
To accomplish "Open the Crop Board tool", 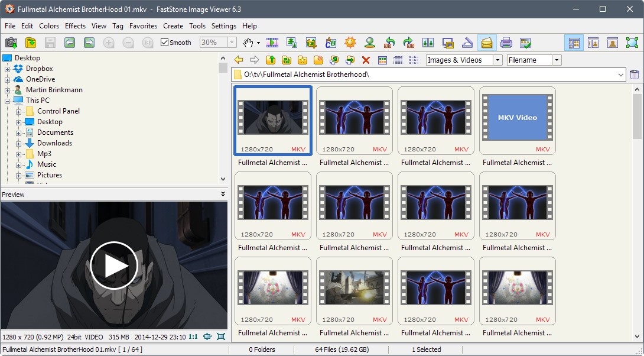I will pos(311,43).
